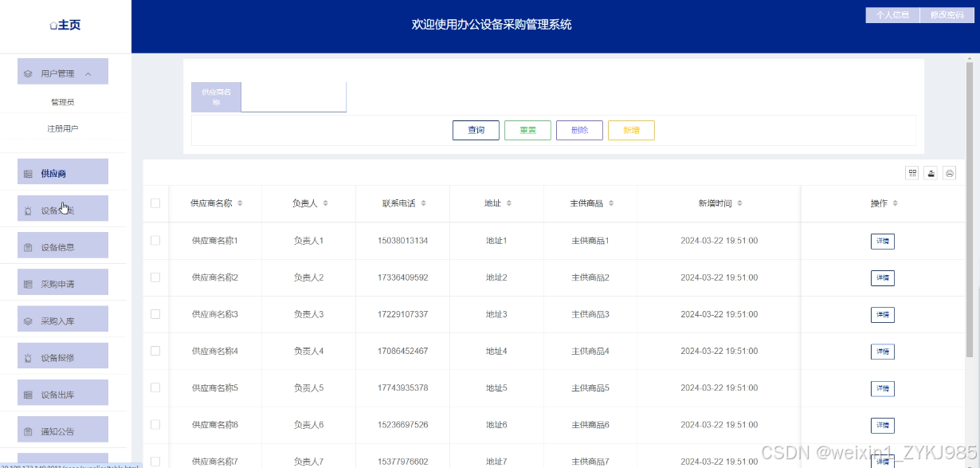View 详情 for 供应商名称5

[x=883, y=388]
